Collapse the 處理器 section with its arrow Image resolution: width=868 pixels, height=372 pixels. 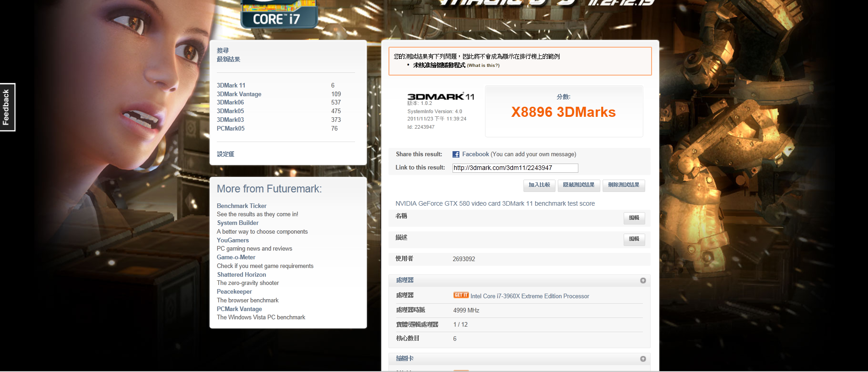643,280
